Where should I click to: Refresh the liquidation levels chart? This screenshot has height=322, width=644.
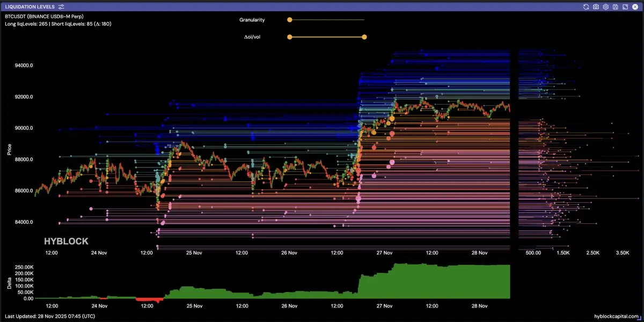[587, 6]
